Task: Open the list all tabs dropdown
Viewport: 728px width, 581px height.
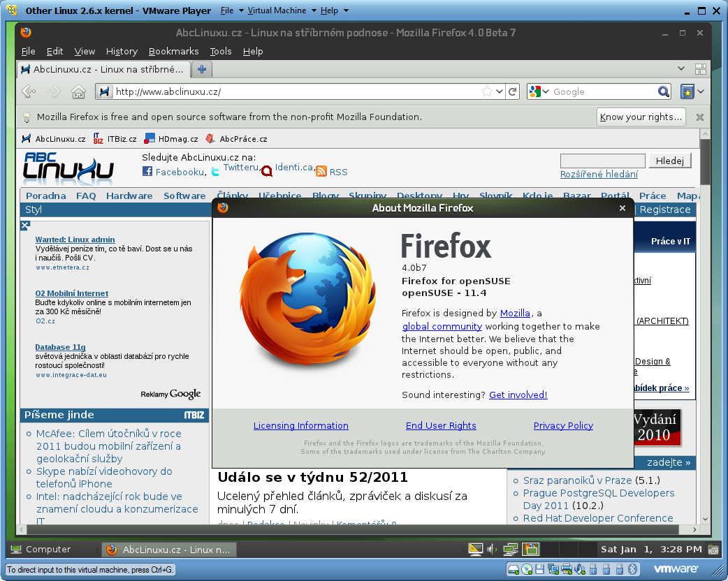Action: 681,68
